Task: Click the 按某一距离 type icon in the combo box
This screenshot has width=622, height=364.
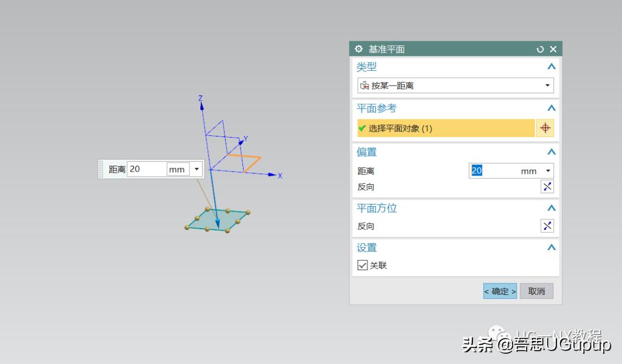Action: point(365,85)
